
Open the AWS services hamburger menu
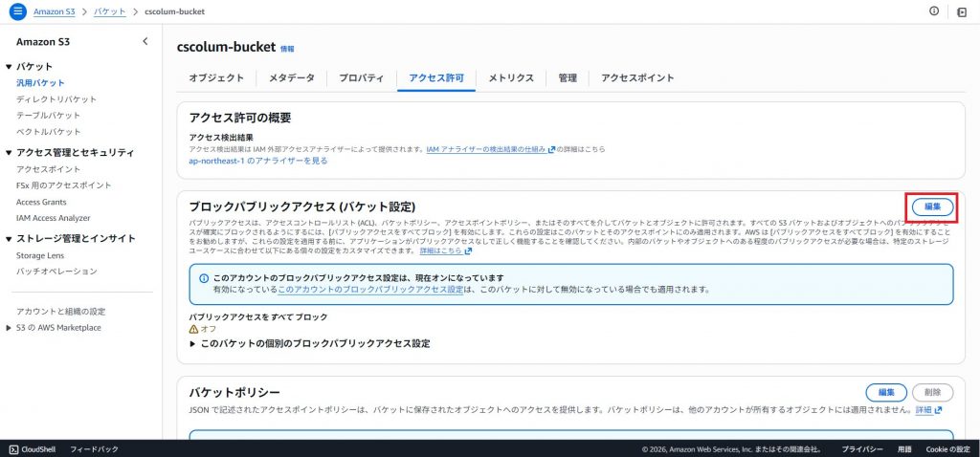17,11
